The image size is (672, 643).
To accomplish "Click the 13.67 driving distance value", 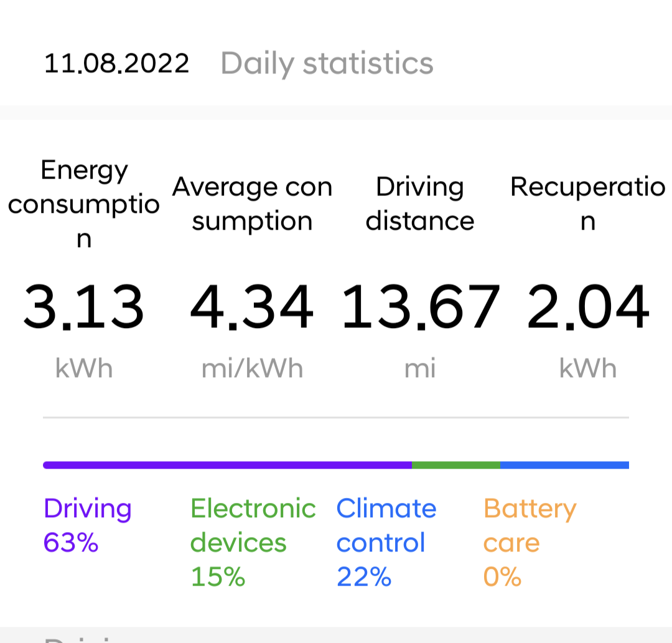I will (x=420, y=307).
